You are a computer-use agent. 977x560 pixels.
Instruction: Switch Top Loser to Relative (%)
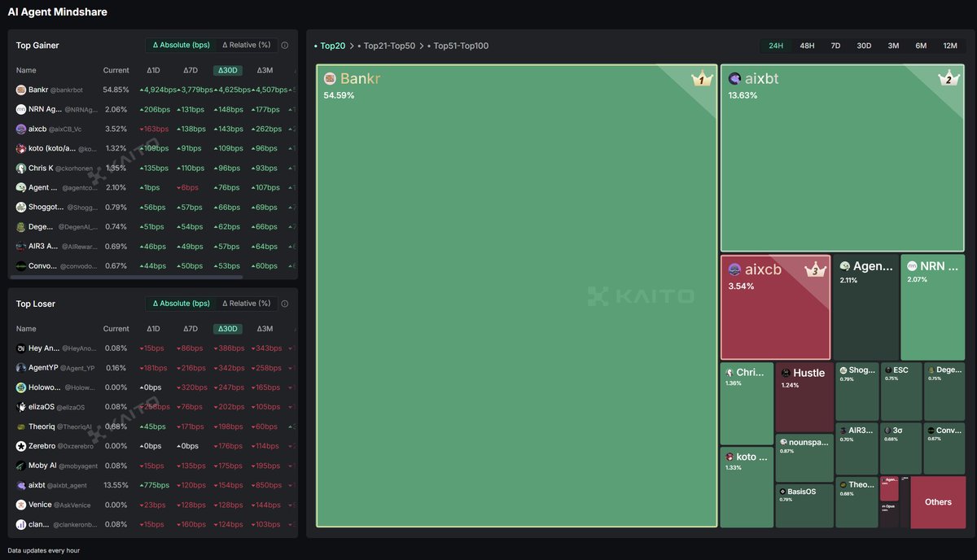(247, 304)
